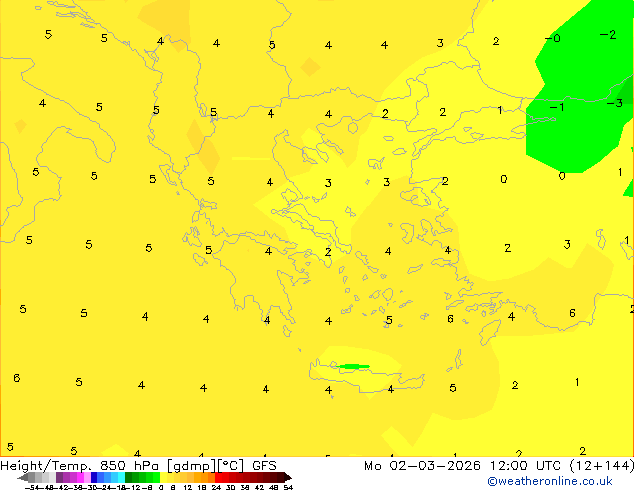Click the -54 legend scale label
This screenshot has height=490, width=634.
(32, 487)
